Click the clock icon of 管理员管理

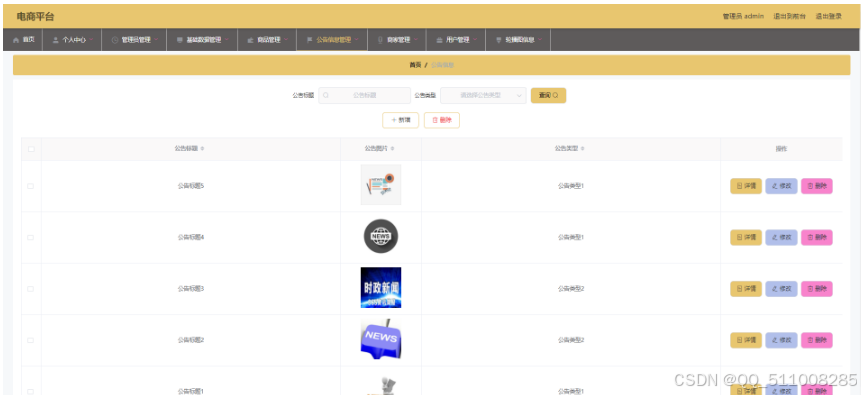[115, 40]
